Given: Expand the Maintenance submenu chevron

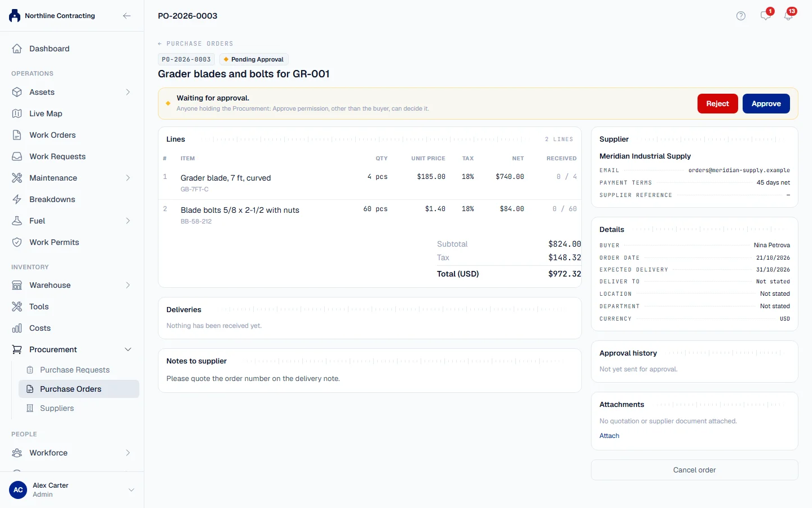Looking at the screenshot, I should [128, 178].
